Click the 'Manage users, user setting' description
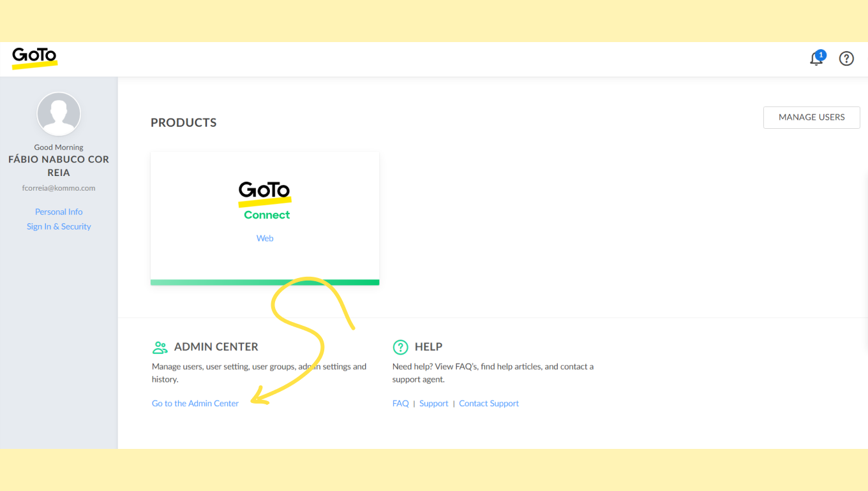868x491 pixels. [x=259, y=373]
